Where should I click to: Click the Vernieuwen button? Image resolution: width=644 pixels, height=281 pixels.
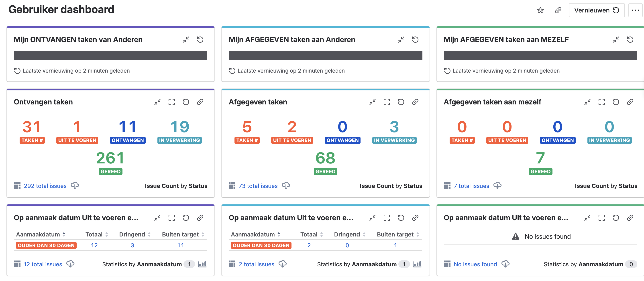pos(596,10)
